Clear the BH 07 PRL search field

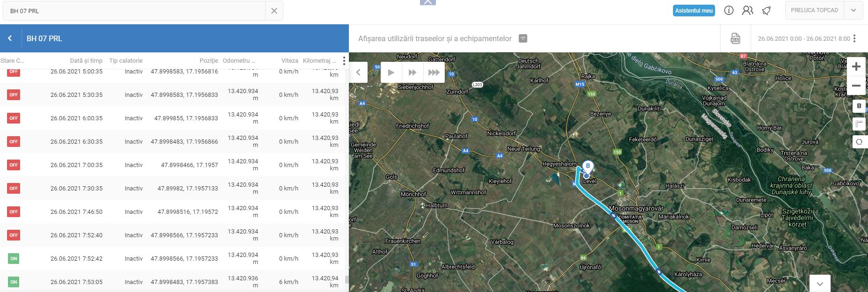pos(274,11)
